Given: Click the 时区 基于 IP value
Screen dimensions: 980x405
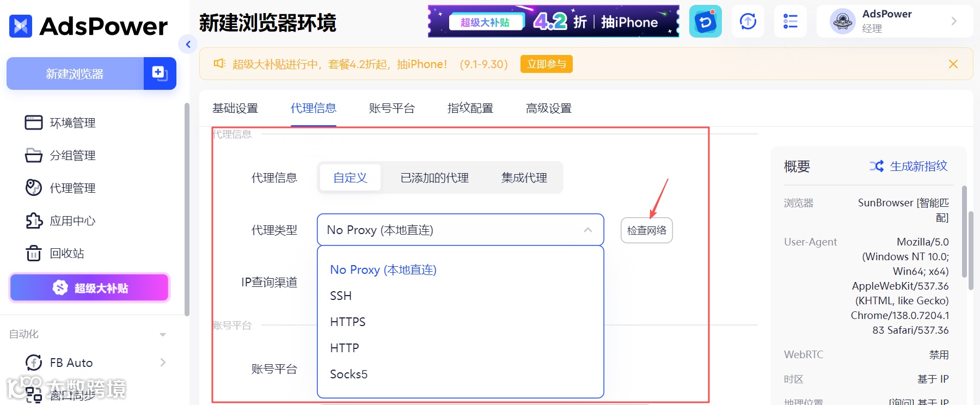Looking at the screenshot, I should coord(933,379).
